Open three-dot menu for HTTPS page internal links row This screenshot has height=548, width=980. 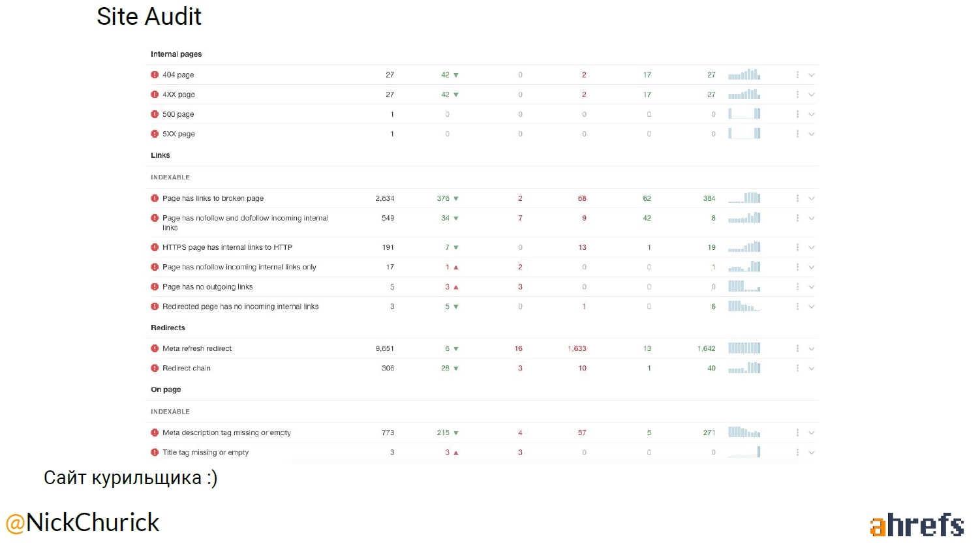797,247
